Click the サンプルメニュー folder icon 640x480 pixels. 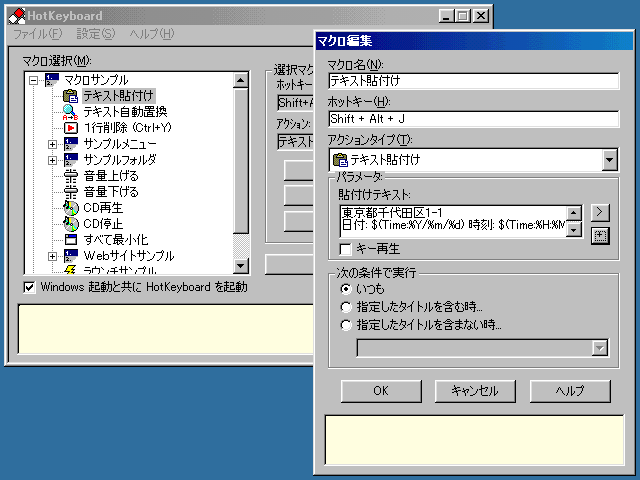[x=71, y=144]
